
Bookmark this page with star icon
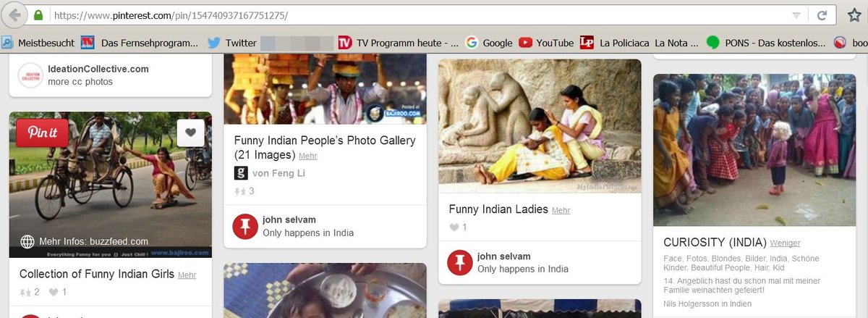[854, 14]
